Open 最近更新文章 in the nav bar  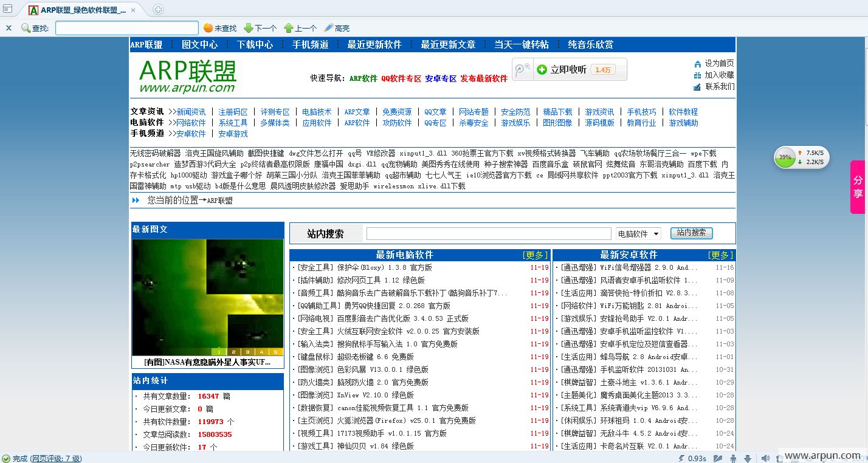click(x=448, y=44)
